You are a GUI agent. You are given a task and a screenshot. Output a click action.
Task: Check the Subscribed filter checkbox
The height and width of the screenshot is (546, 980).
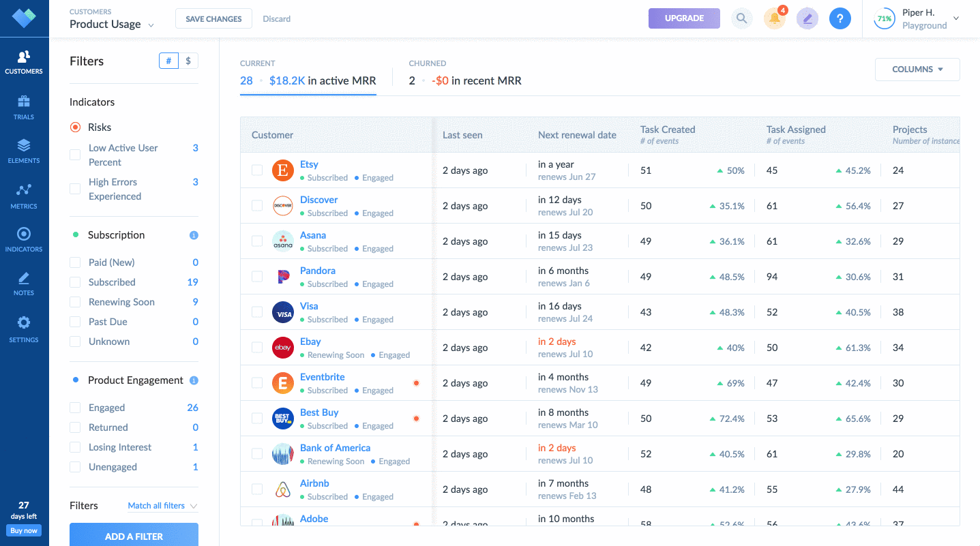[75, 282]
